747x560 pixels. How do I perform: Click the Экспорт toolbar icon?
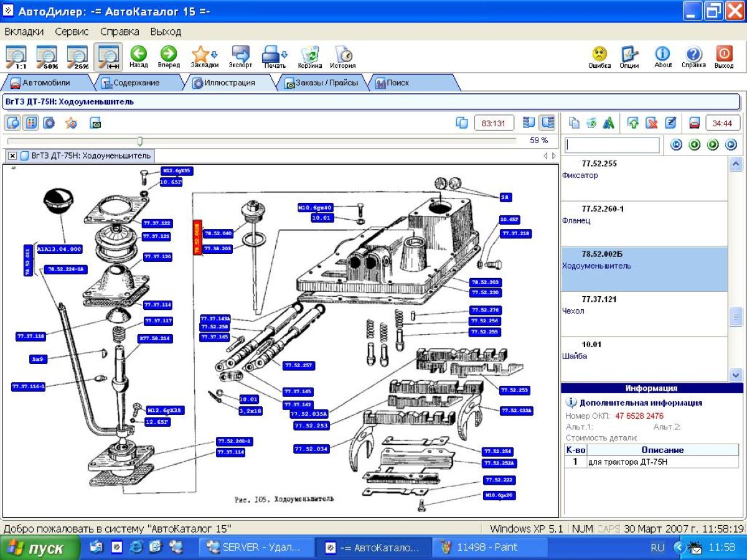(x=240, y=55)
